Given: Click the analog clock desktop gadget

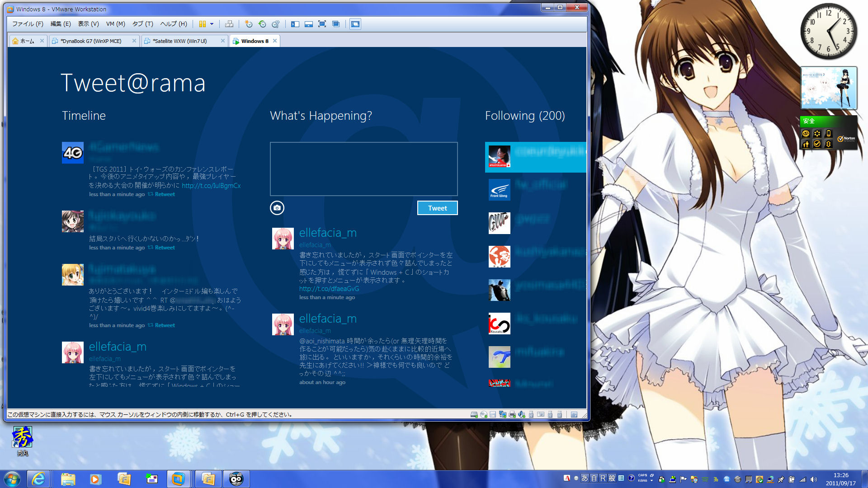Looking at the screenshot, I should (829, 31).
